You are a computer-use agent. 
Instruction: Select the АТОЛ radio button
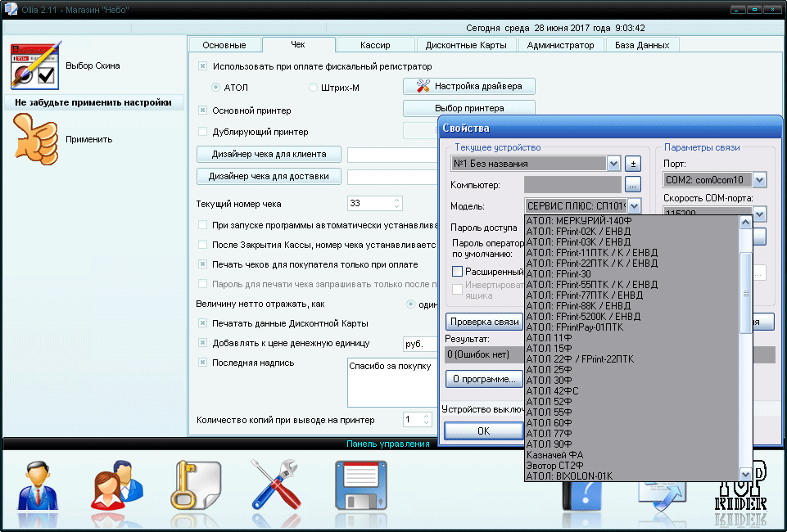coord(216,88)
